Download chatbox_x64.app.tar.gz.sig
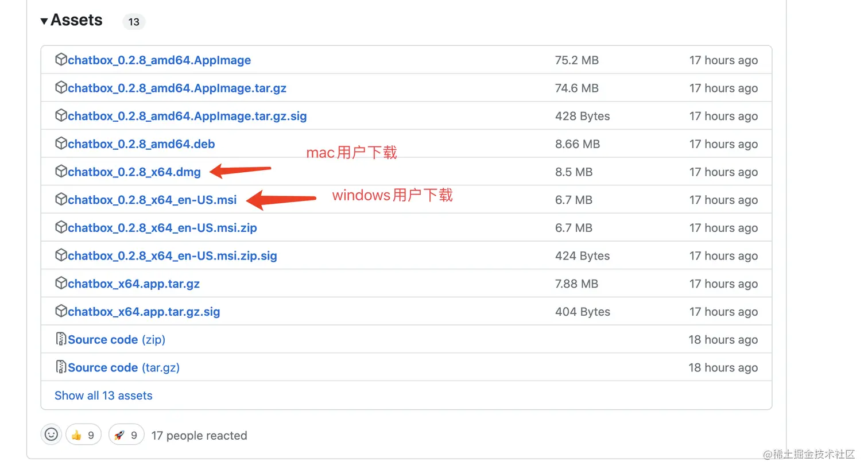This screenshot has height=473, width=868. 144,312
